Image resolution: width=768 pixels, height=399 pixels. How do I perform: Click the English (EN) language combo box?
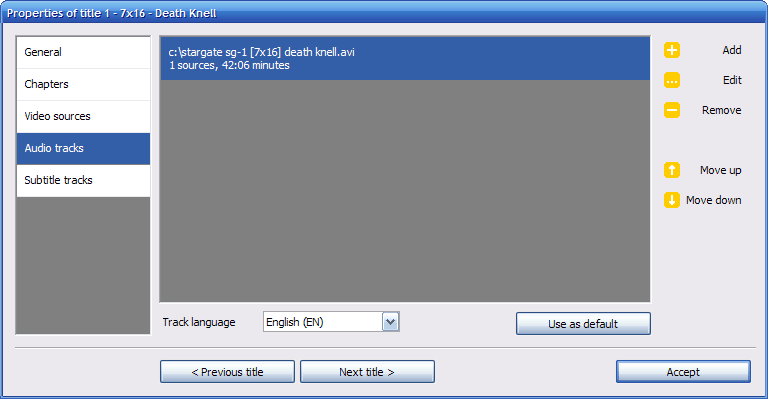click(331, 322)
